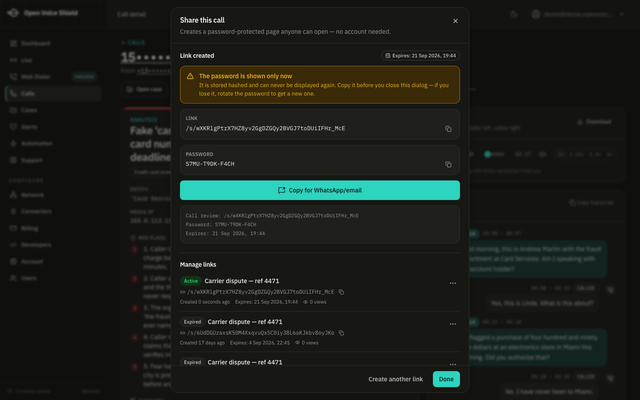Copy the share link path
The image size is (640, 400).
(448, 129)
